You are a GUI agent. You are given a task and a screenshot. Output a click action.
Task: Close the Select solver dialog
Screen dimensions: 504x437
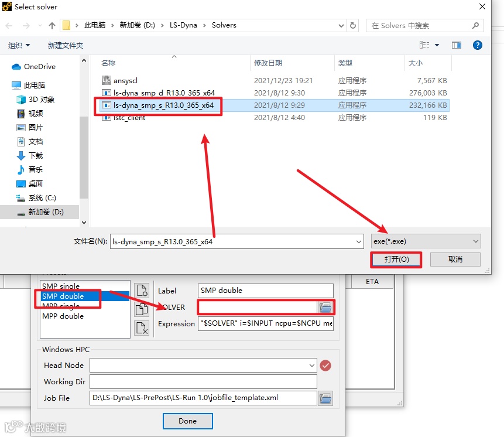pyautogui.click(x=482, y=6)
